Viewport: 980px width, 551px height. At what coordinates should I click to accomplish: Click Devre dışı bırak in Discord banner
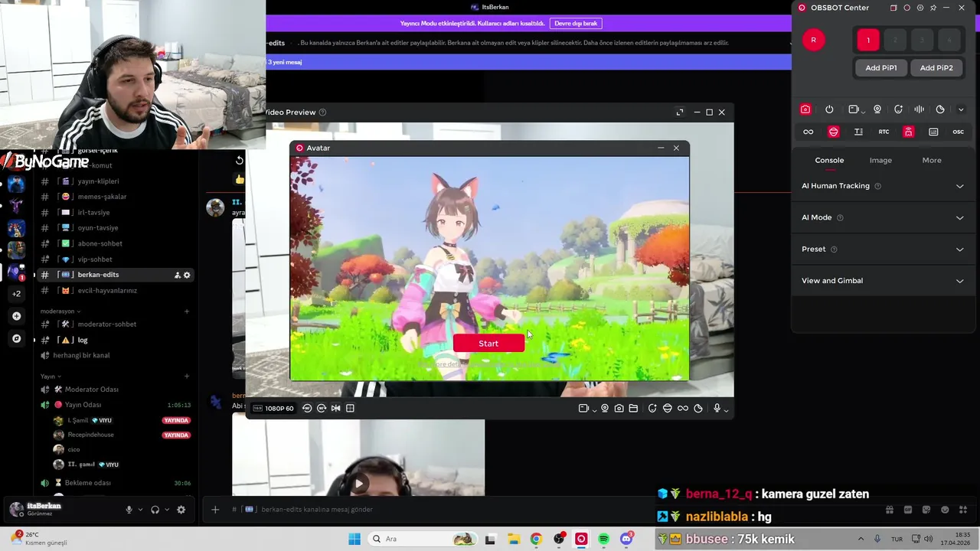pos(576,24)
